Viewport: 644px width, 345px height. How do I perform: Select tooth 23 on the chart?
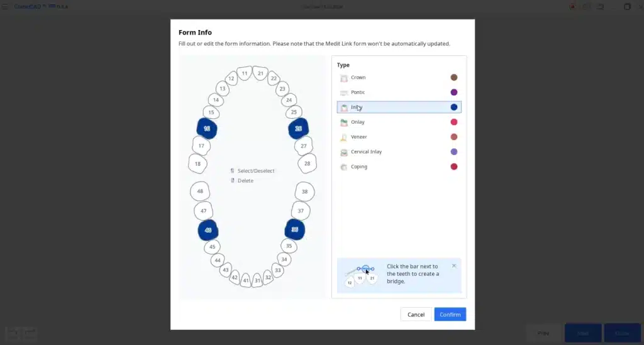tap(282, 89)
